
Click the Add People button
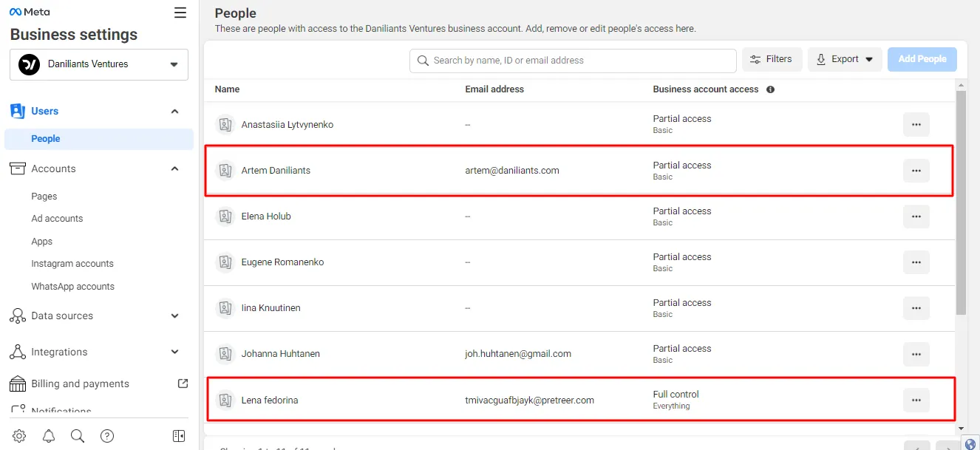pos(922,59)
